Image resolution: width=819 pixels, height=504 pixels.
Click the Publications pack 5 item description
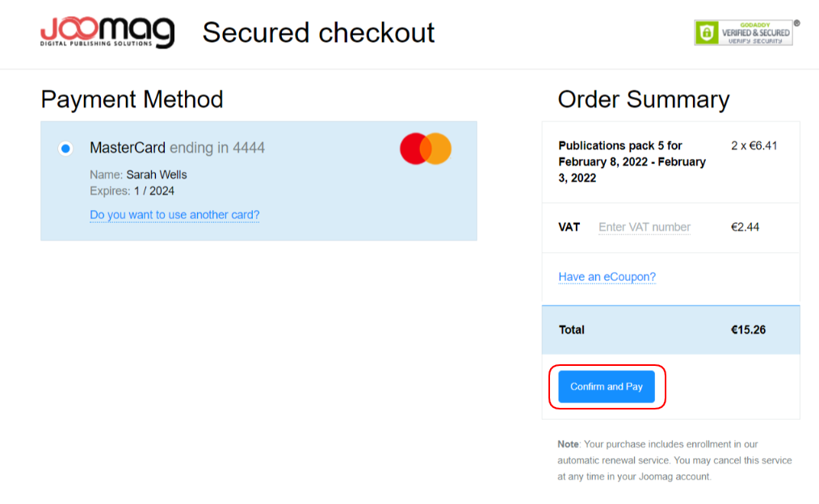click(x=632, y=162)
